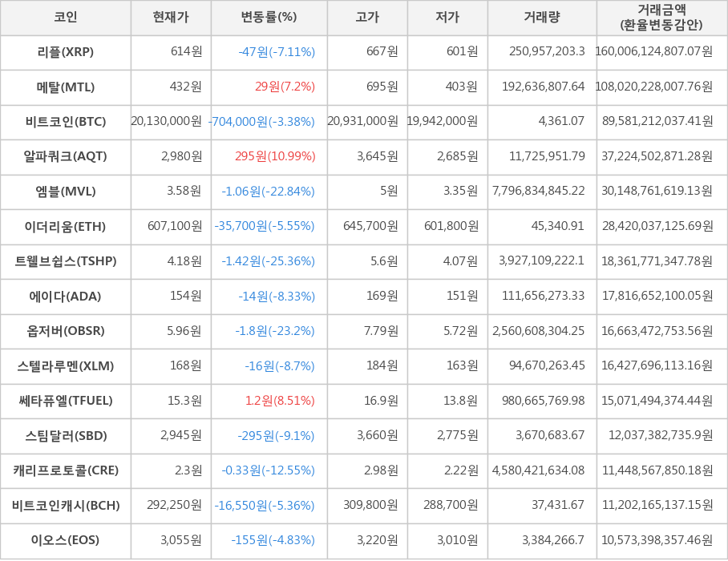Select the 비트코인 current price cell
The height and width of the screenshot is (561, 728).
(170, 122)
